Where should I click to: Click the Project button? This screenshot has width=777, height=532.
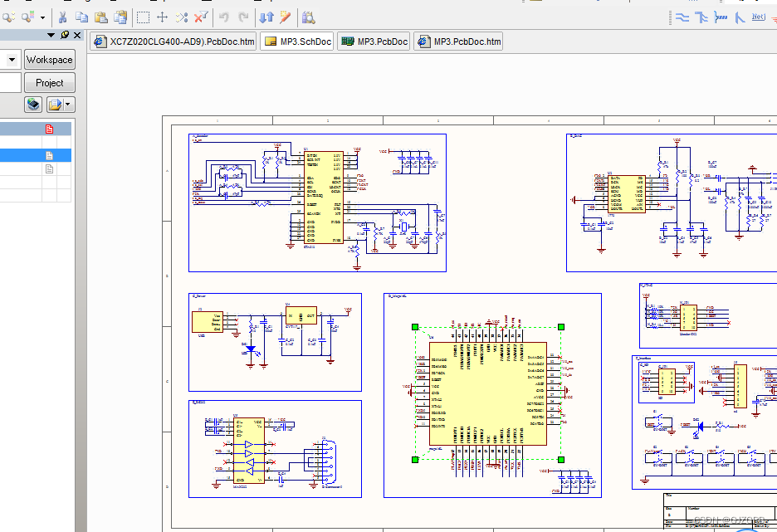click(50, 82)
